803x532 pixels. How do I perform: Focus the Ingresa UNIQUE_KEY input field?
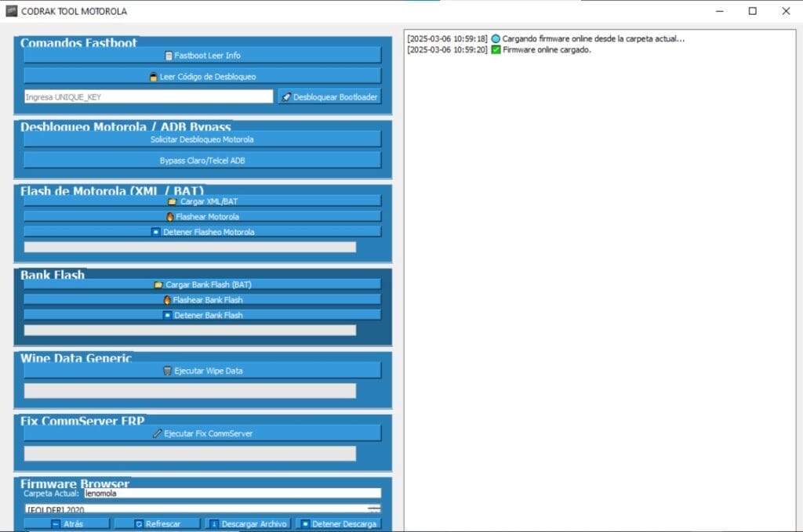pos(148,97)
